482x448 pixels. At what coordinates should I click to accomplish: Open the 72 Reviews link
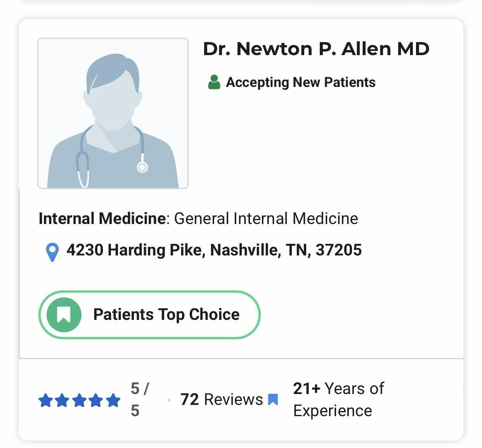[221, 399]
